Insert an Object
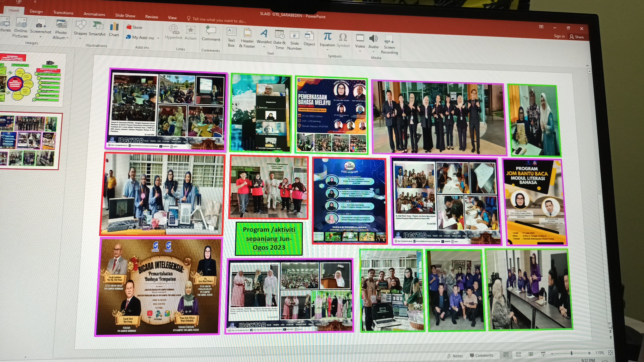This screenshot has height=362, width=644. point(309,39)
